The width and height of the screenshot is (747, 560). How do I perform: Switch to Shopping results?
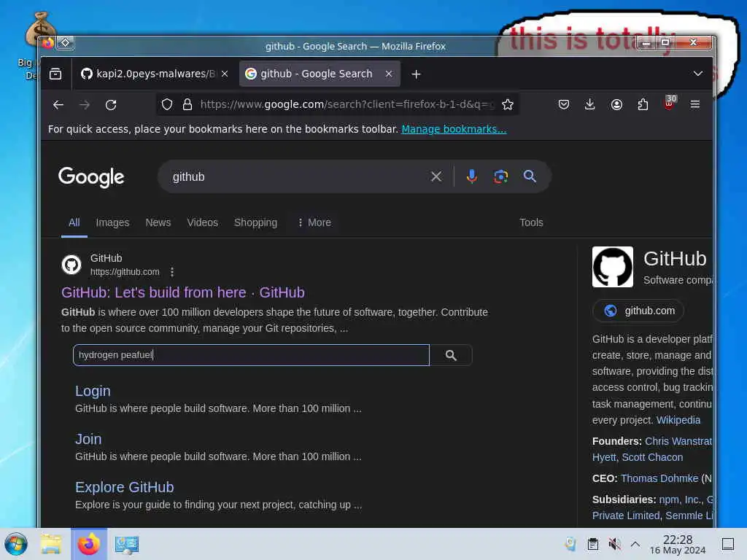[x=255, y=222]
